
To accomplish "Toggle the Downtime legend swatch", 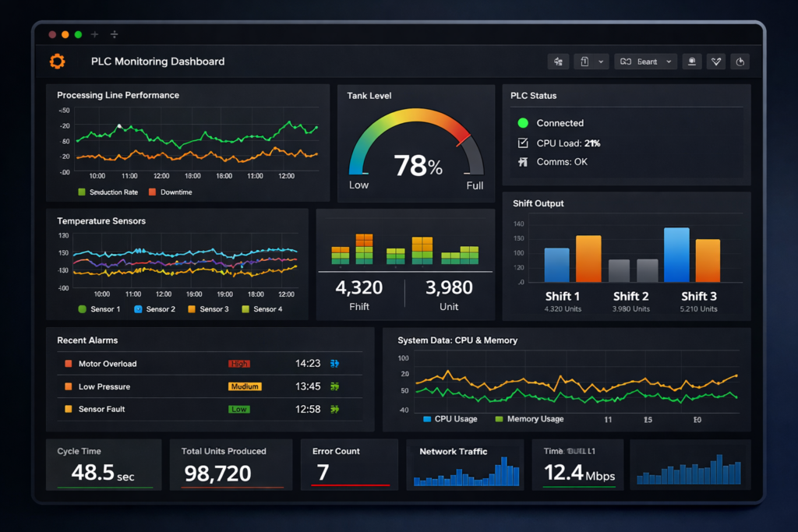I will (152, 192).
